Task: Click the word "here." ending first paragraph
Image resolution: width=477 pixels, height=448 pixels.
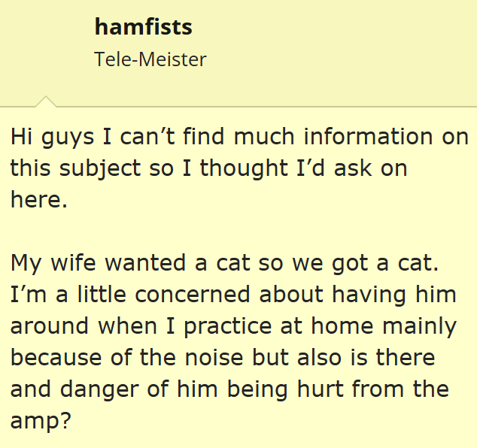Action: pyautogui.click(x=38, y=199)
